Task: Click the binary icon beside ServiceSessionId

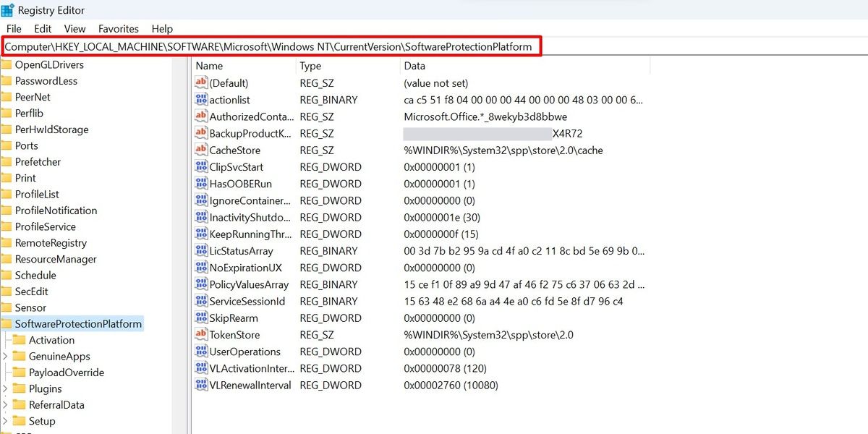Action: (200, 301)
